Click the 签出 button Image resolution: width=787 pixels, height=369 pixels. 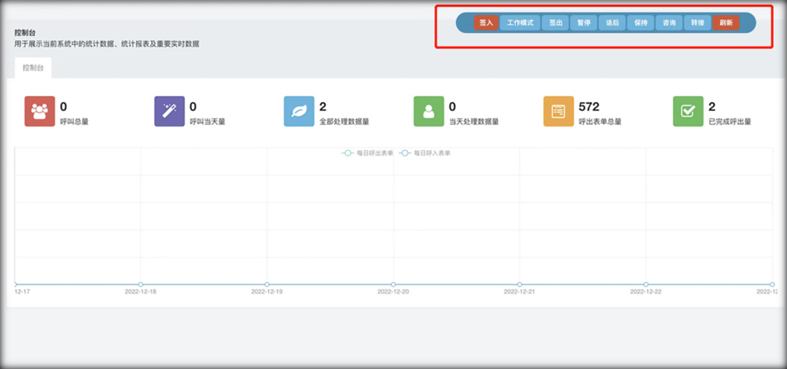(x=555, y=23)
